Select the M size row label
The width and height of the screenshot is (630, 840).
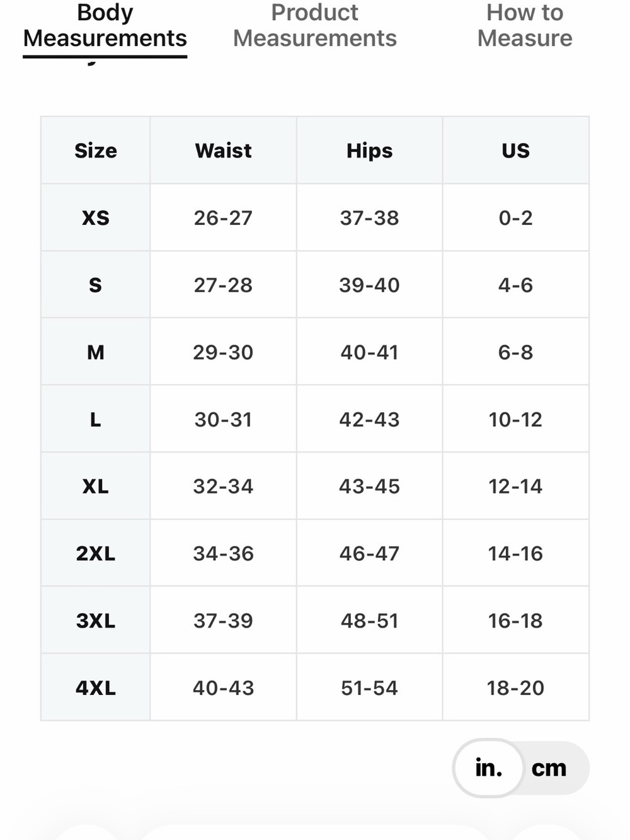point(96,352)
